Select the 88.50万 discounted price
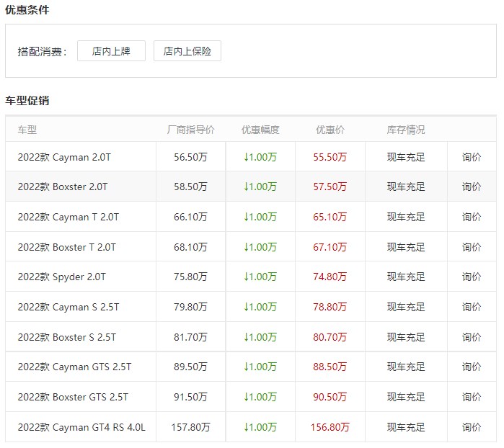 (x=330, y=367)
